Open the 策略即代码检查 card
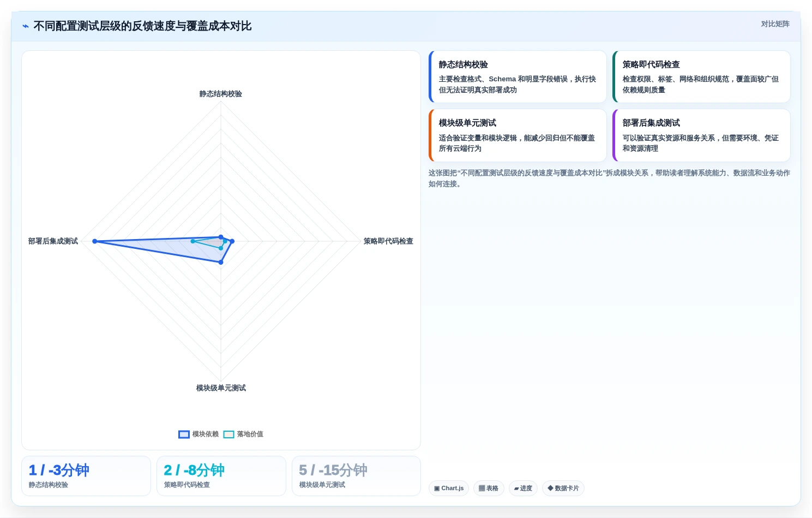This screenshot has width=812, height=518. (701, 77)
